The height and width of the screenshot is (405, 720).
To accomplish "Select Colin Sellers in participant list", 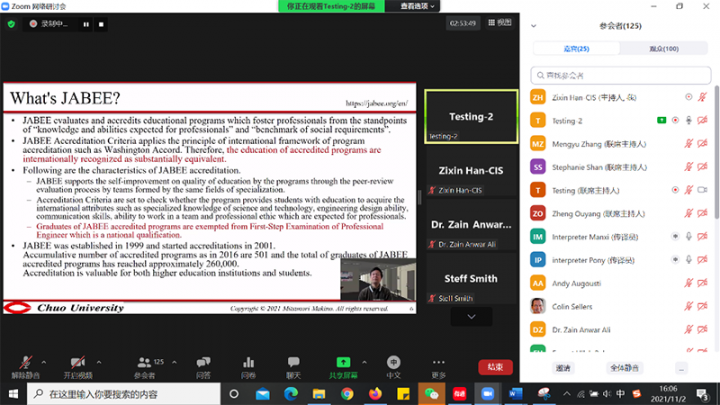I will pyautogui.click(x=619, y=306).
